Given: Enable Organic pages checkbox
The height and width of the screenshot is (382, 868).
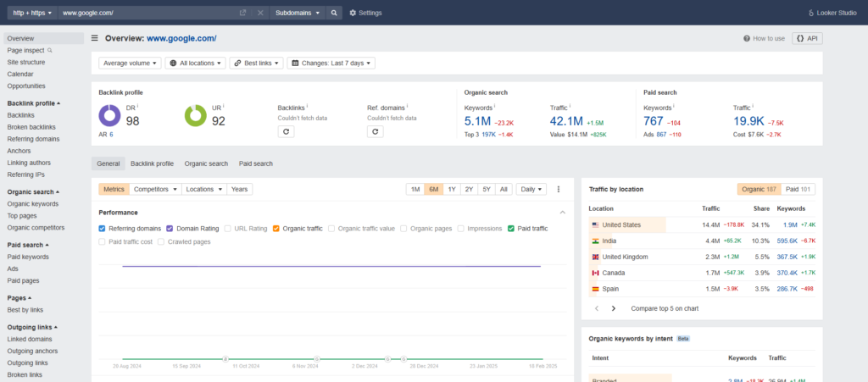Looking at the screenshot, I should point(403,229).
